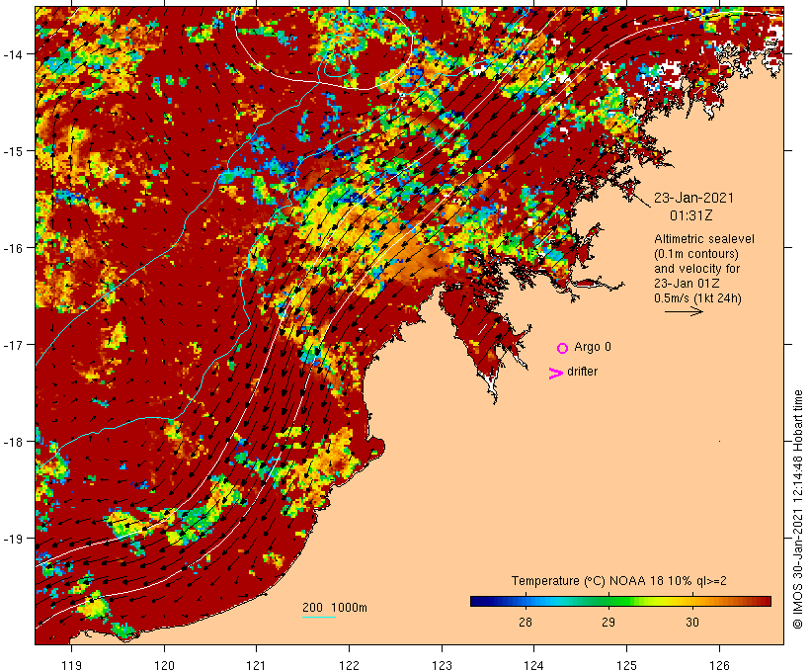Click the 'Altimetric sealevel' legend text
This screenshot has width=810, height=672.
[x=704, y=239]
